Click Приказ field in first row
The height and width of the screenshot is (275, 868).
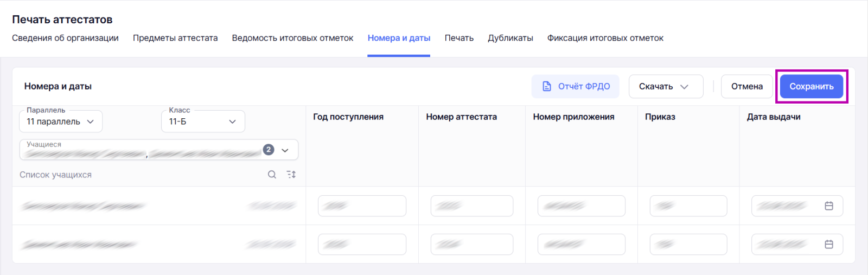coord(688,206)
